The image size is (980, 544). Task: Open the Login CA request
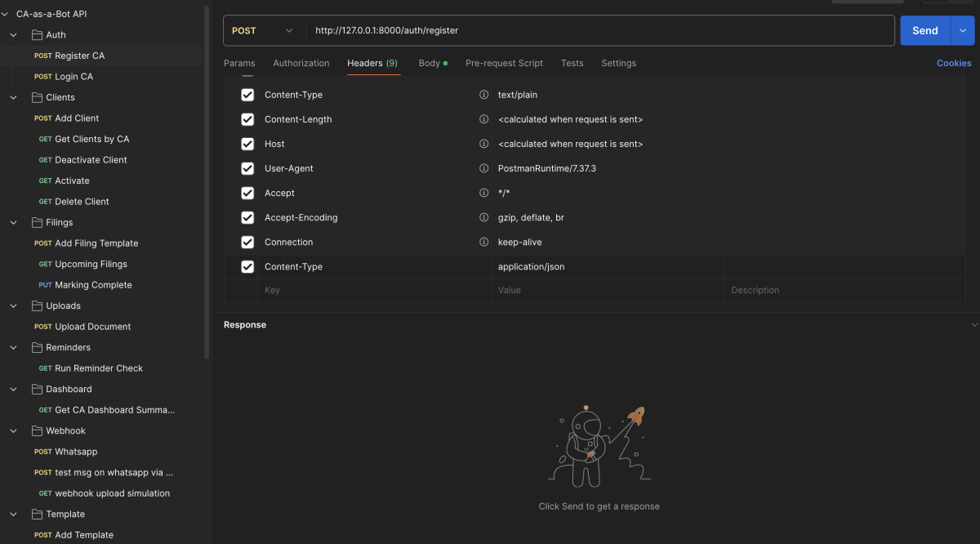[73, 77]
